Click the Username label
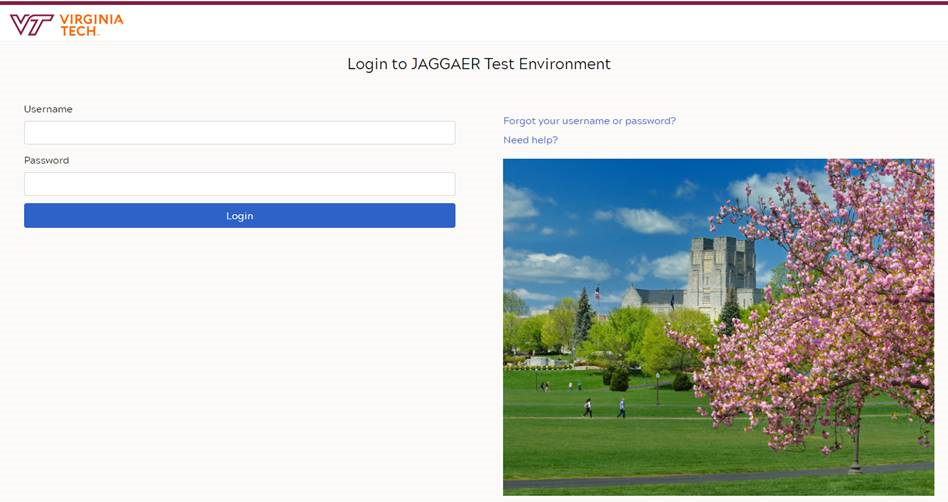 tap(48, 109)
